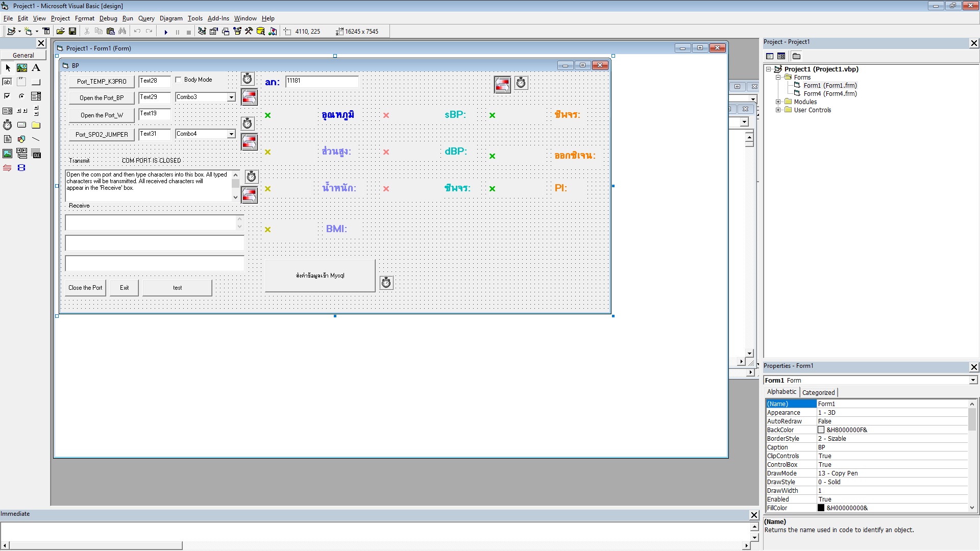Open the Debug menu
Viewport: 980px width, 551px height.
point(108,18)
